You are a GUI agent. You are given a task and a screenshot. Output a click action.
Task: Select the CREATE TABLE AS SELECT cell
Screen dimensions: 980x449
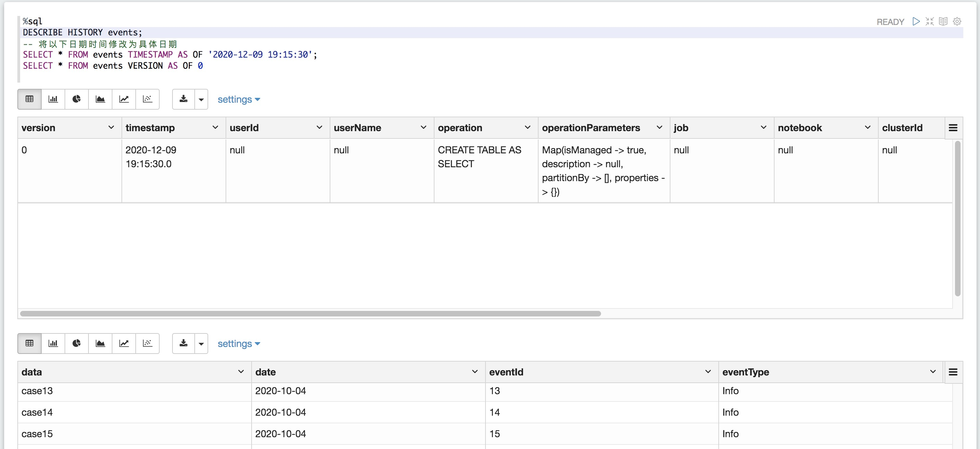(x=486, y=171)
